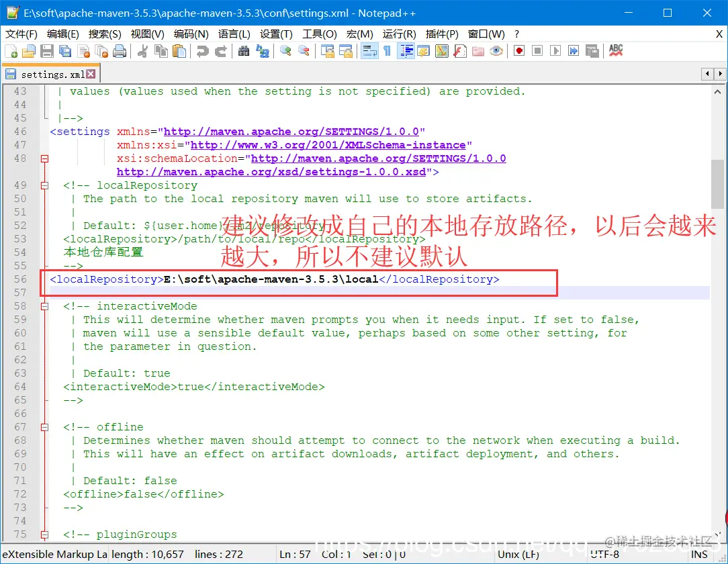Click the ABC spell check icon
This screenshot has width=728, height=564.
[616, 50]
